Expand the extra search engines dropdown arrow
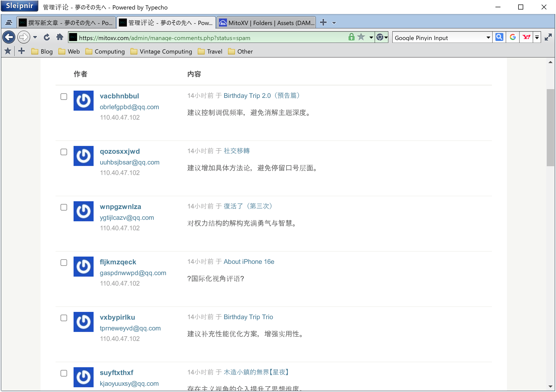556x392 pixels. 537,38
